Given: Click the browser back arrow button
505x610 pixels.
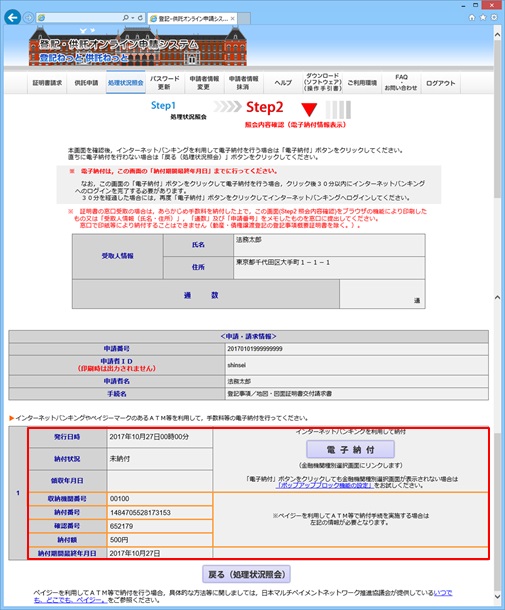Looking at the screenshot, I should pyautogui.click(x=12, y=18).
